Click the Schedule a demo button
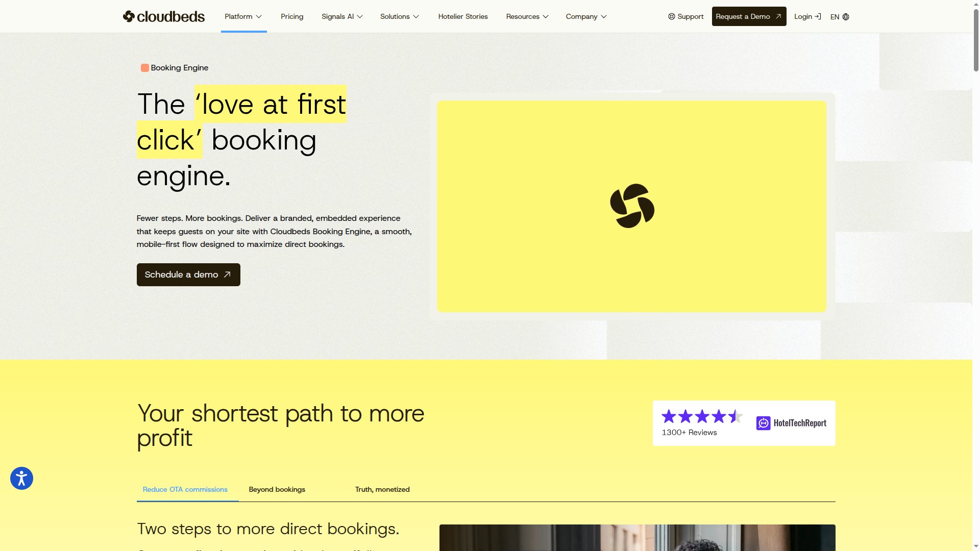The image size is (980, 551). [x=188, y=274]
